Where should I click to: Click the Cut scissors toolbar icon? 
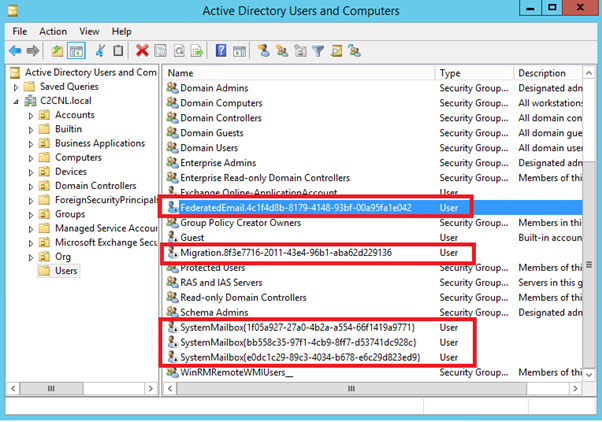pyautogui.click(x=100, y=50)
